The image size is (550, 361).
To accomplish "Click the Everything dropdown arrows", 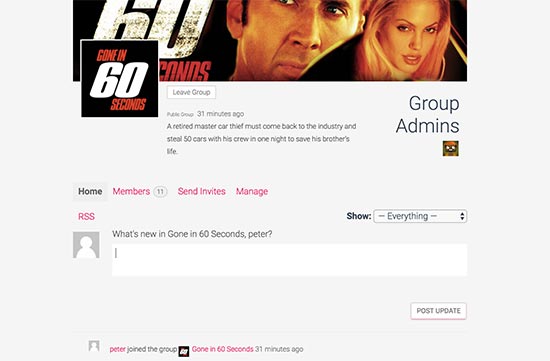I will (x=462, y=216).
